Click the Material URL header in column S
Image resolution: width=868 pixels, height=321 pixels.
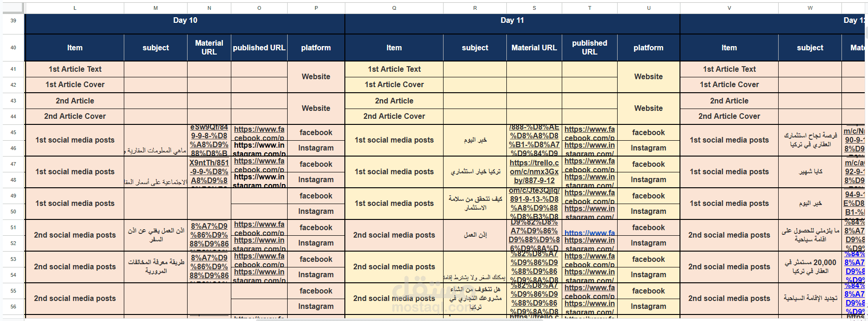tap(534, 48)
